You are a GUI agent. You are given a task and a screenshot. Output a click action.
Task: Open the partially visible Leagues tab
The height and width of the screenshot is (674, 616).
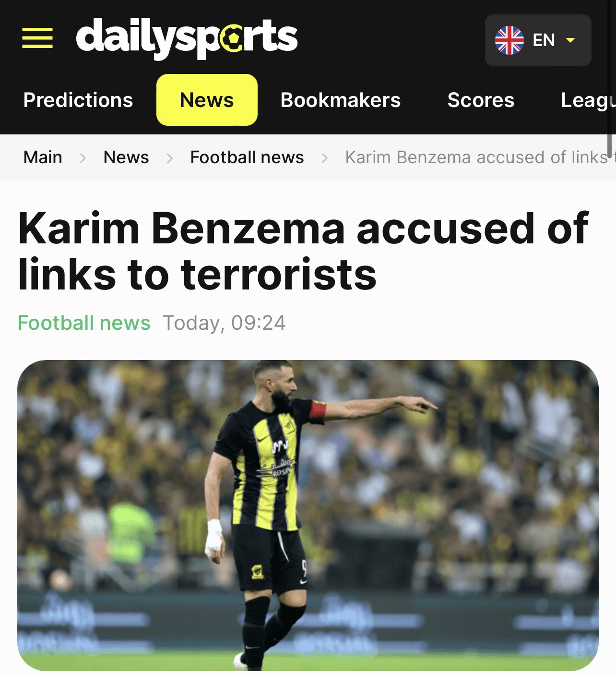pos(588,100)
